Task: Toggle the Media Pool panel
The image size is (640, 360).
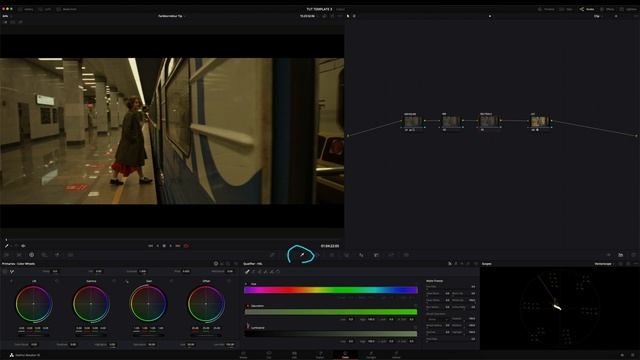Action: pyautogui.click(x=67, y=9)
